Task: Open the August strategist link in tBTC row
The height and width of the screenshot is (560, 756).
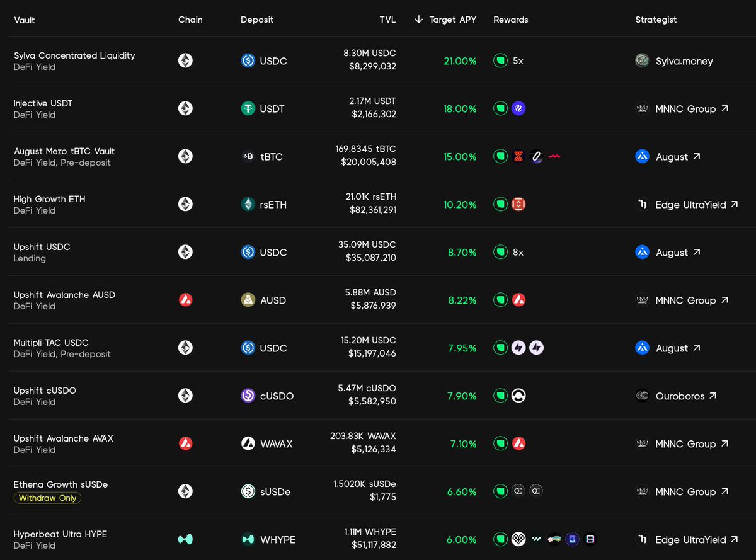Action: coord(678,157)
